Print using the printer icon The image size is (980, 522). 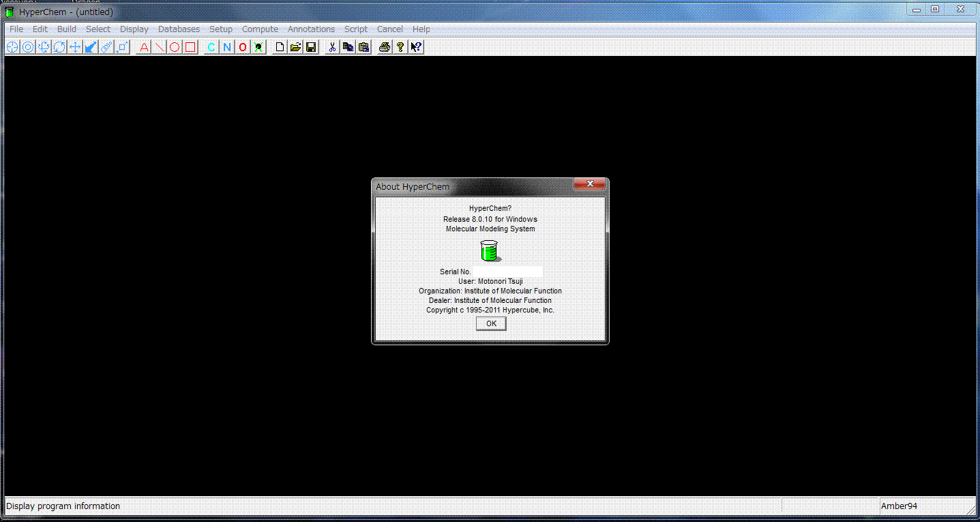click(385, 47)
